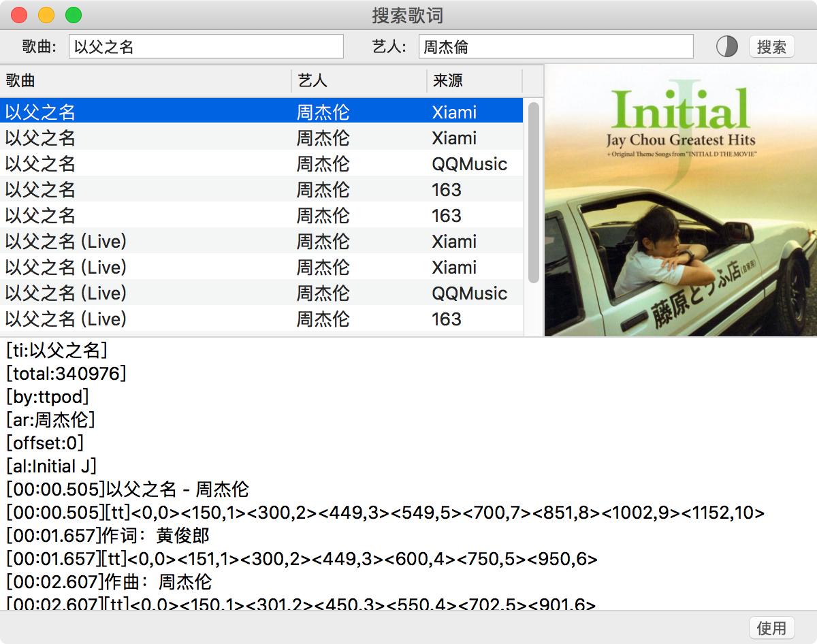
Task: Click the results list vertical scrollbar
Action: [533, 192]
